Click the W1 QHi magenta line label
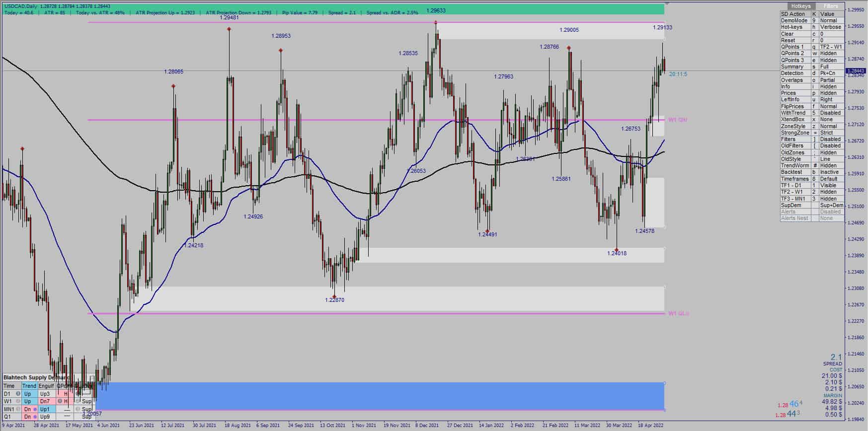This screenshot has width=868, height=431. tap(678, 120)
